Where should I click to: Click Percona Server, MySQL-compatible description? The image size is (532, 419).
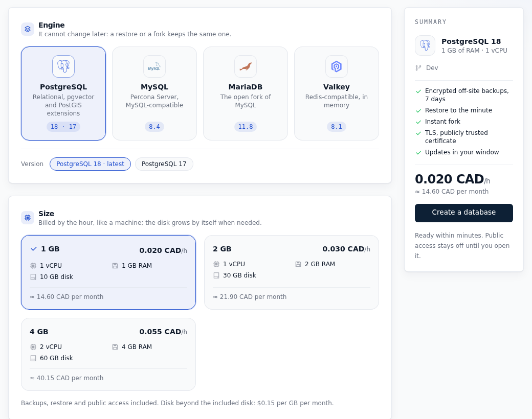pyautogui.click(x=154, y=101)
